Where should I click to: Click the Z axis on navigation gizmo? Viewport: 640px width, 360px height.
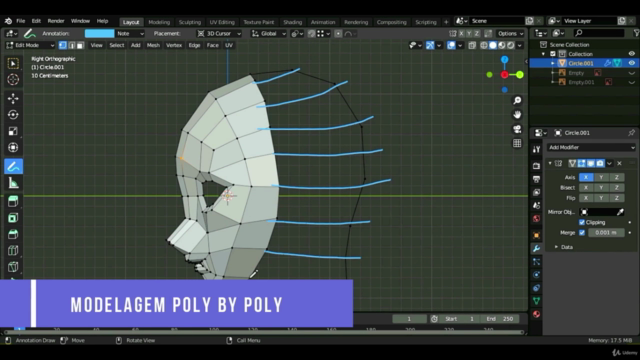(504, 60)
